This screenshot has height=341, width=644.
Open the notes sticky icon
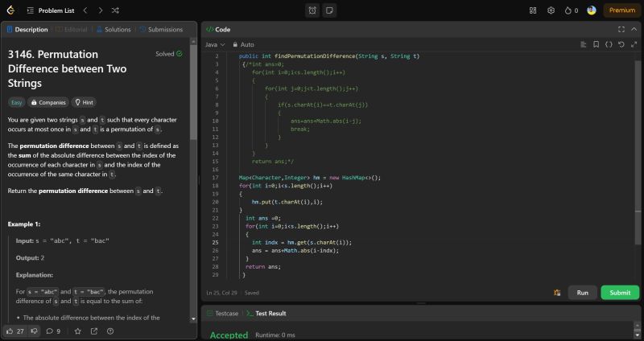[x=329, y=10]
